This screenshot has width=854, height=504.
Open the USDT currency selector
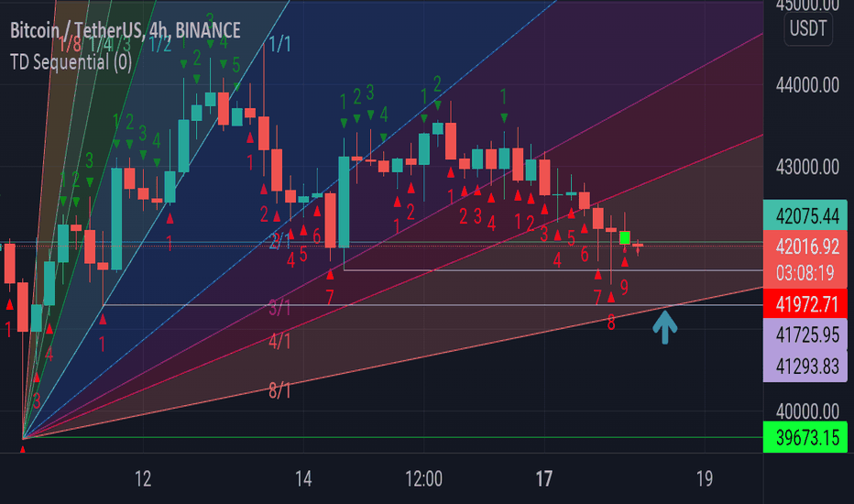click(x=808, y=28)
